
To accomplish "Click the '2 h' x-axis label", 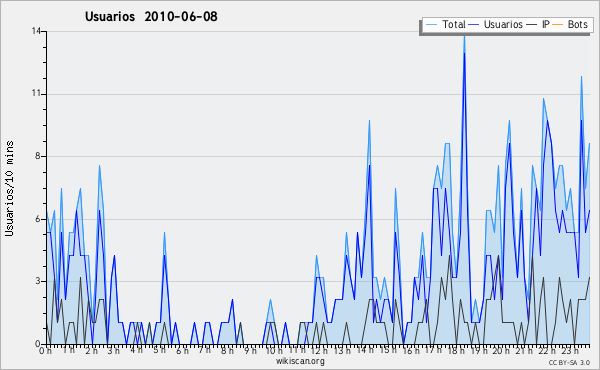I will [91, 350].
